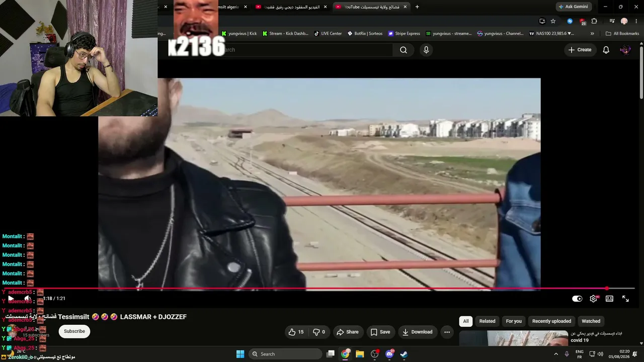Select the All filter chip
The height and width of the screenshot is (362, 644).
click(466, 321)
